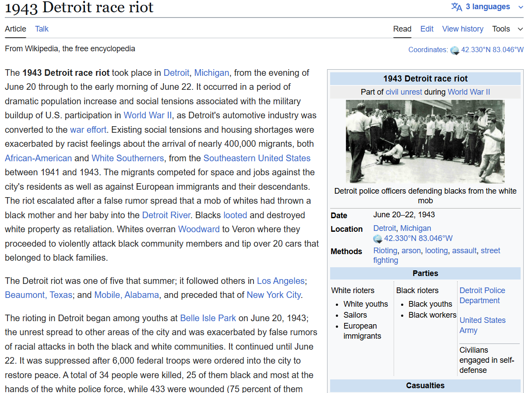
Task: Click the Detroit Police Department link
Action: click(482, 295)
